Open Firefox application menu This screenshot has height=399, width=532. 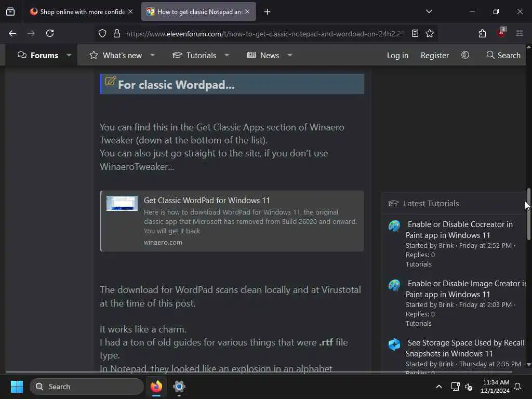[x=520, y=33]
